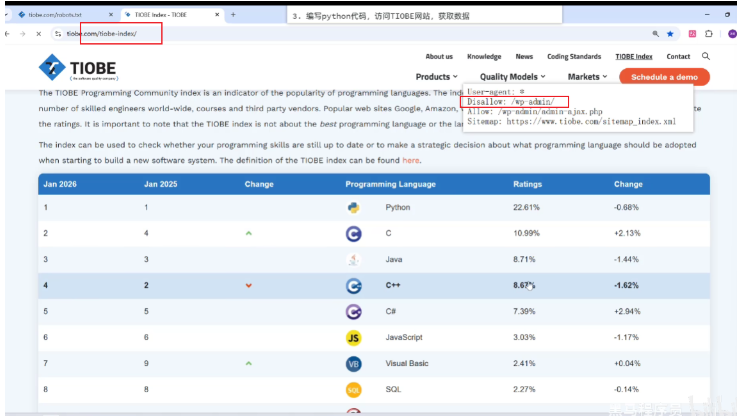Bookmark this page with the star icon
740x416 pixels.
coord(670,34)
